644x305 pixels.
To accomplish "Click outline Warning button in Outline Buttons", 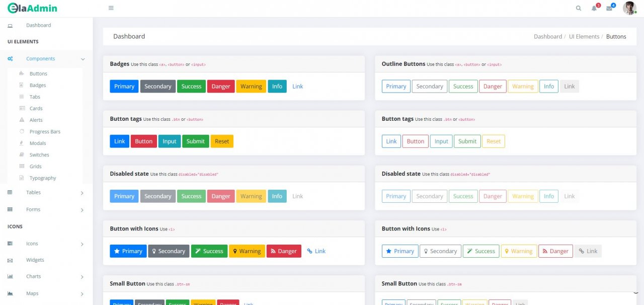I will (523, 86).
